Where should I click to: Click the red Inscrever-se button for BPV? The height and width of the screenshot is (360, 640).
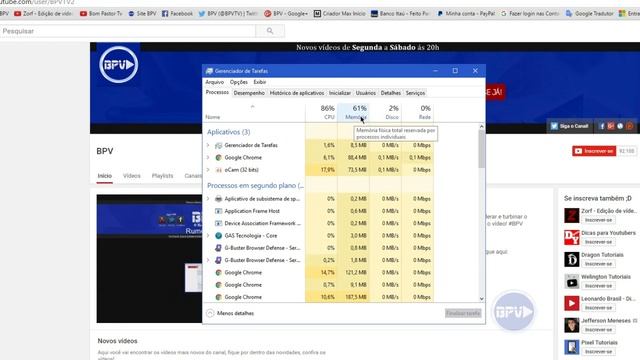[594, 151]
